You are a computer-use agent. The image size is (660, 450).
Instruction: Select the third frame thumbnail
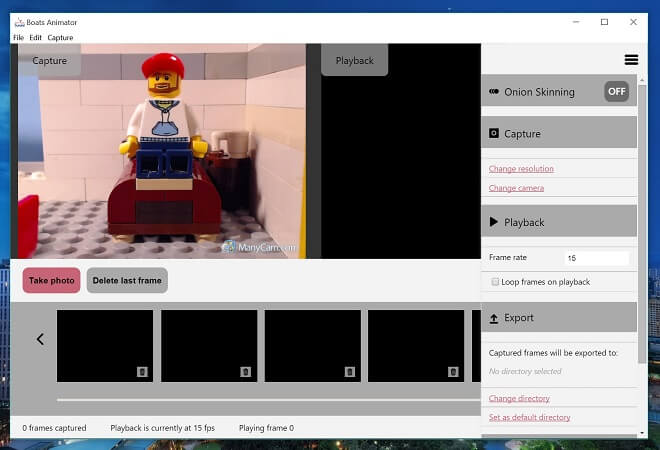[312, 346]
